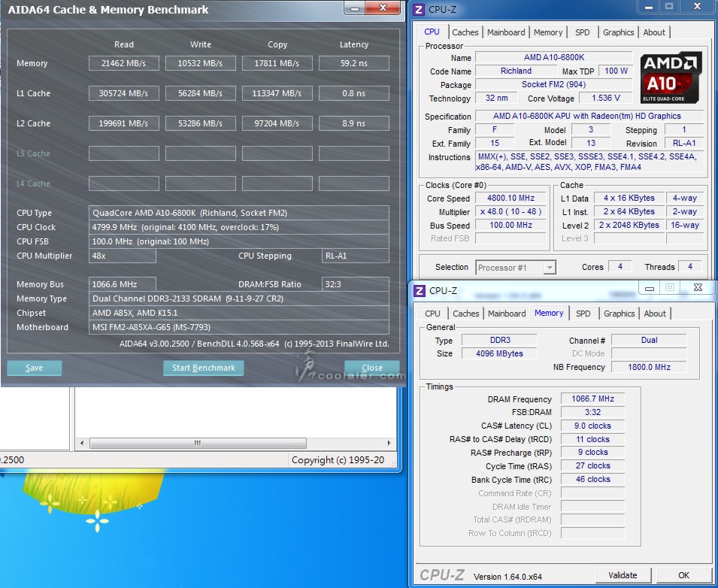
Task: Open Graphics tab in top CPU-Z window
Action: [618, 32]
